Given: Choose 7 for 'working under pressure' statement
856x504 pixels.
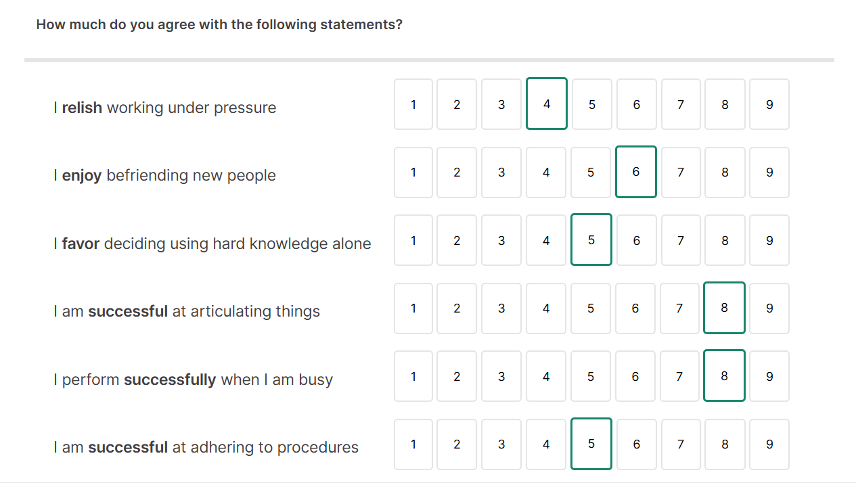Looking at the screenshot, I should pos(680,104).
